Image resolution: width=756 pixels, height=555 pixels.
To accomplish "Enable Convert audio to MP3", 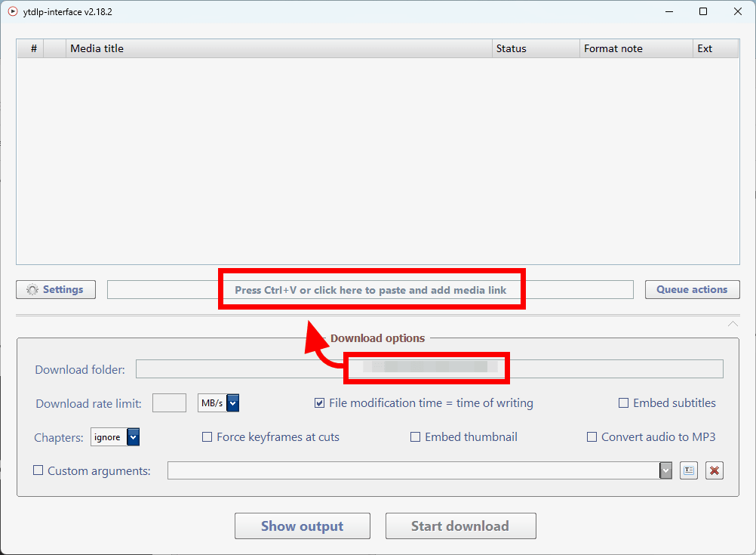I will (x=592, y=437).
